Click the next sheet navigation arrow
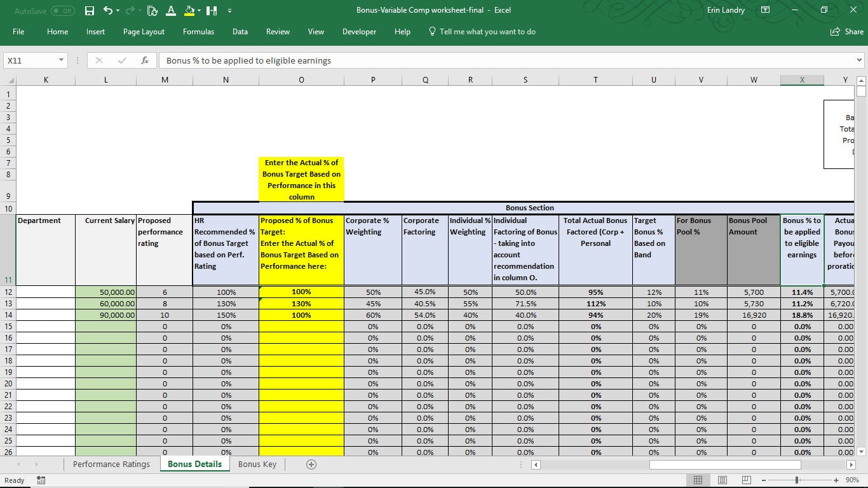The width and height of the screenshot is (868, 488). (x=36, y=464)
